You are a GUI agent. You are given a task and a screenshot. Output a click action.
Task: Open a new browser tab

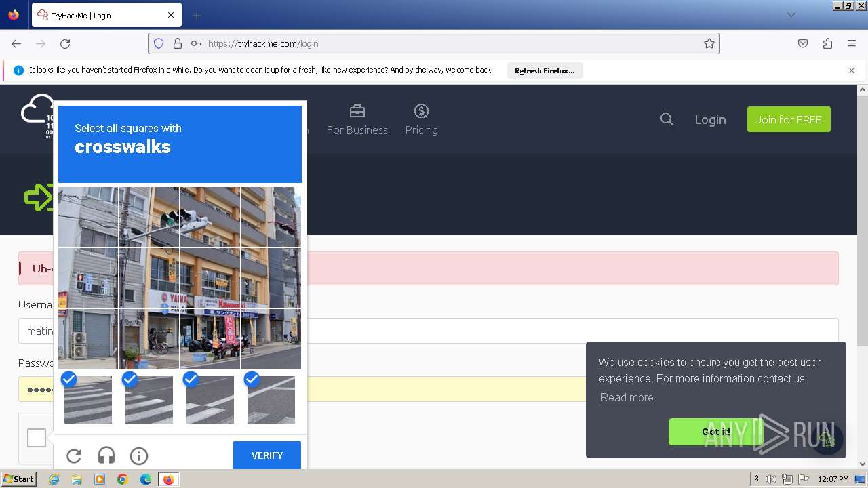coord(196,15)
